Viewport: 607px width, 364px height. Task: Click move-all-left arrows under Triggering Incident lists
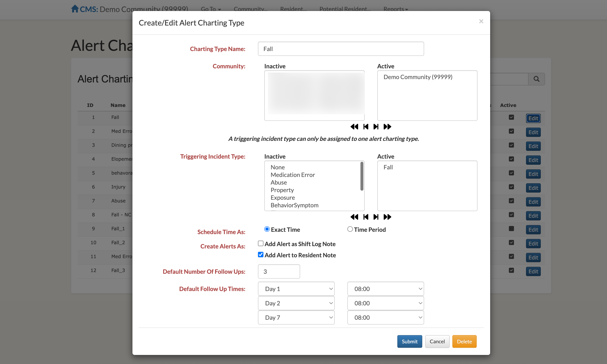pos(354,217)
